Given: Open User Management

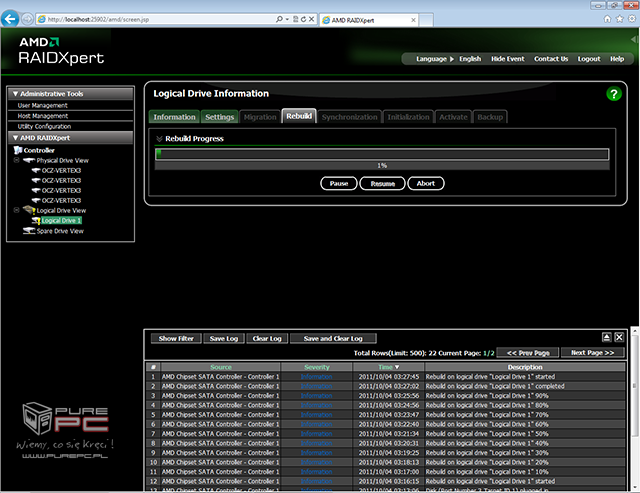Looking at the screenshot, I should coord(42,105).
